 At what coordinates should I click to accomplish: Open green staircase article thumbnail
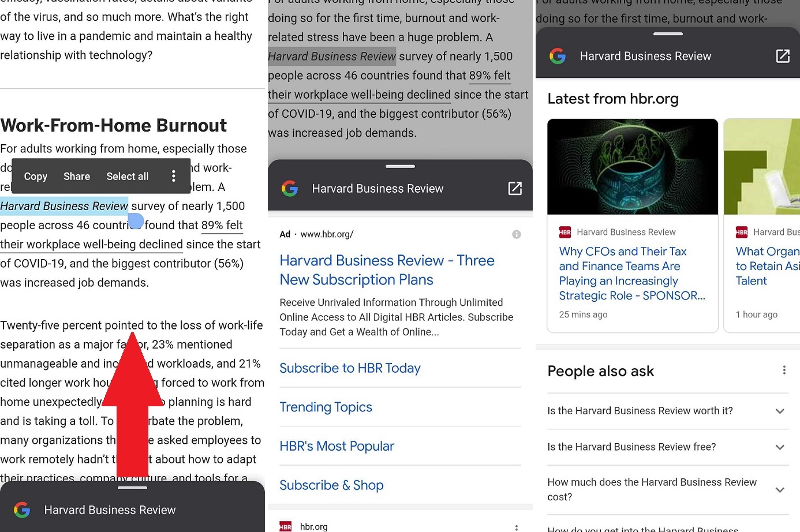762,167
